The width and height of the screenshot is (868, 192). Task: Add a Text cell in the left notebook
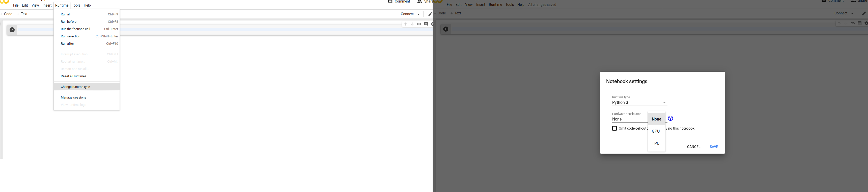click(x=22, y=14)
